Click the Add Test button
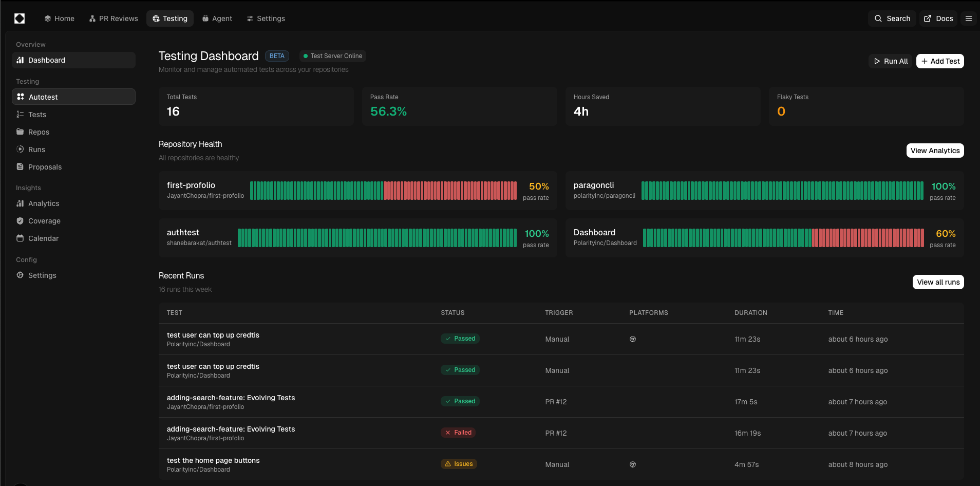 point(939,61)
